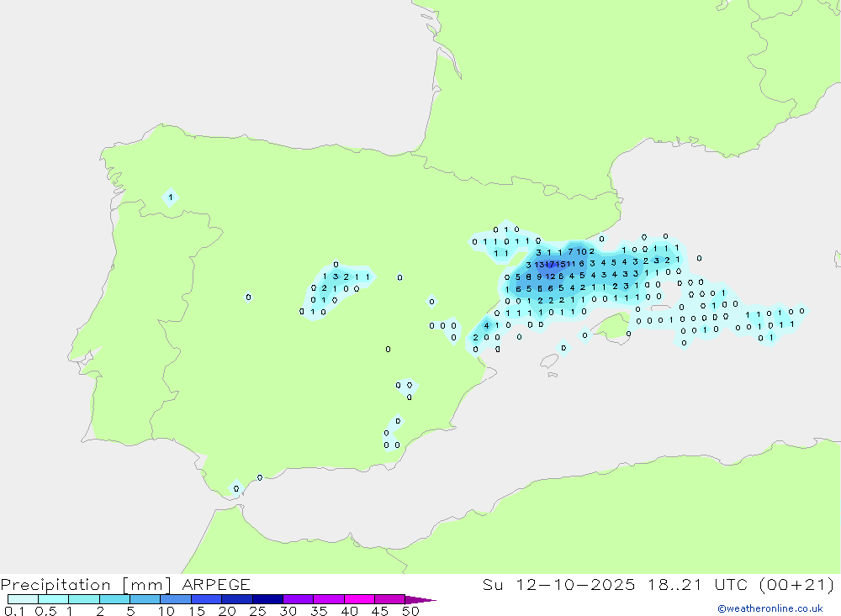The height and width of the screenshot is (616, 841).
Task: Click the 10–15 mm legend swatch
Action: point(176,599)
